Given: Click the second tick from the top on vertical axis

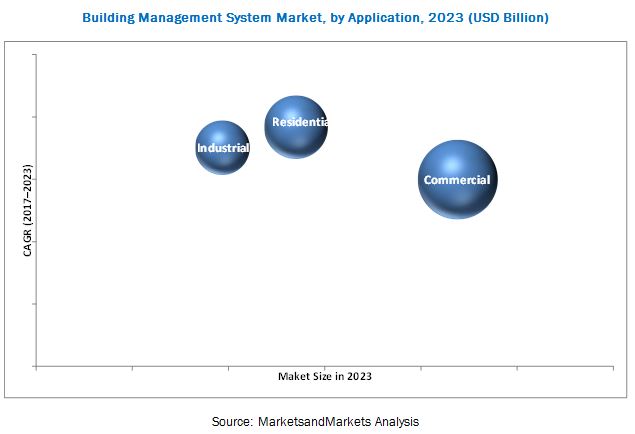Looking at the screenshot, I should coord(35,117).
